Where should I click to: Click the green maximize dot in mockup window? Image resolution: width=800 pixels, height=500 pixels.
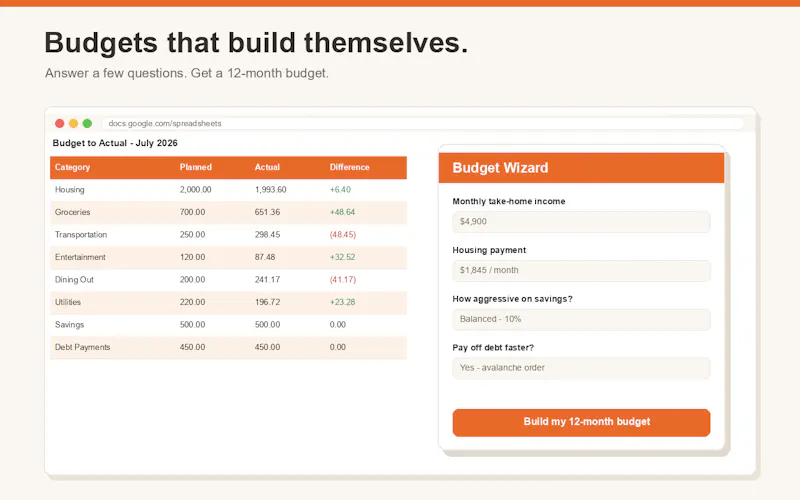87,123
